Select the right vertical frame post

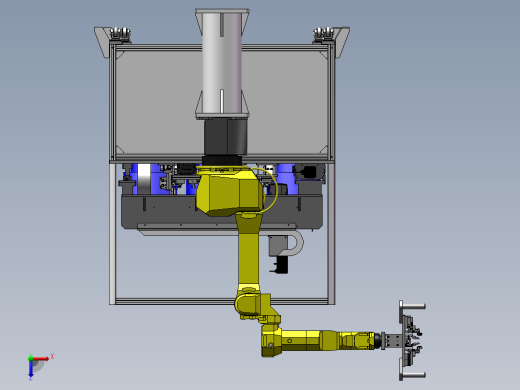[331, 233]
